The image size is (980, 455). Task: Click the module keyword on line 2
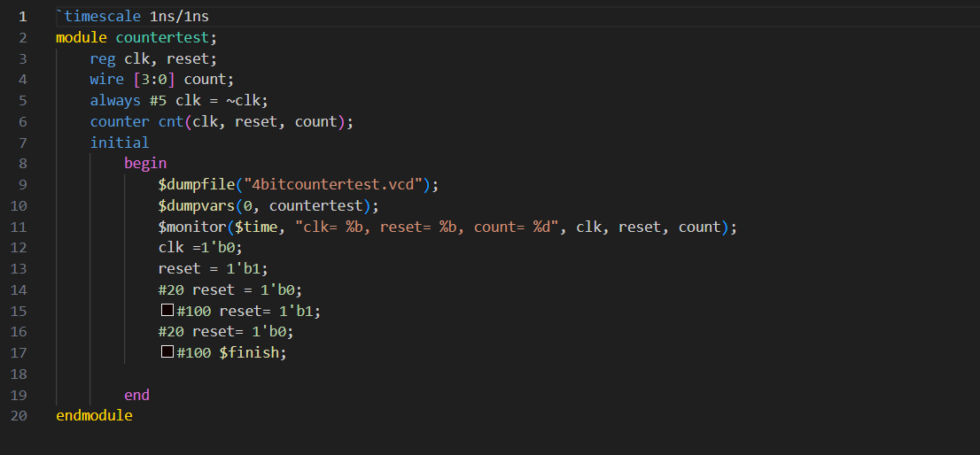point(82,37)
